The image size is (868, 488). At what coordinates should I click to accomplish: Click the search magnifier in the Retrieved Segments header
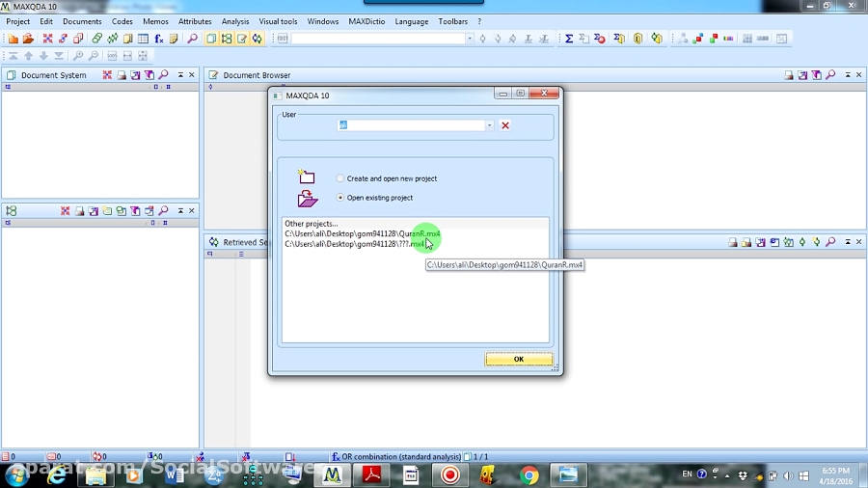pyautogui.click(x=830, y=242)
